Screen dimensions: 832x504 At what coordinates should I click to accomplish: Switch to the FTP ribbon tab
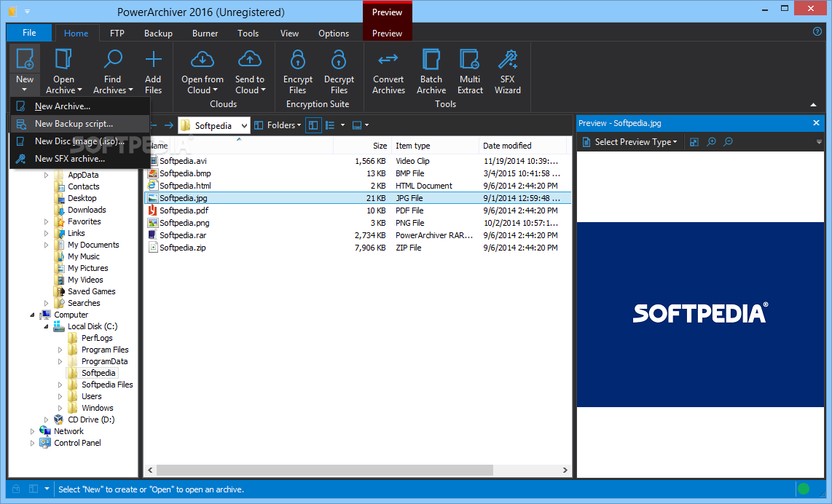coord(117,33)
